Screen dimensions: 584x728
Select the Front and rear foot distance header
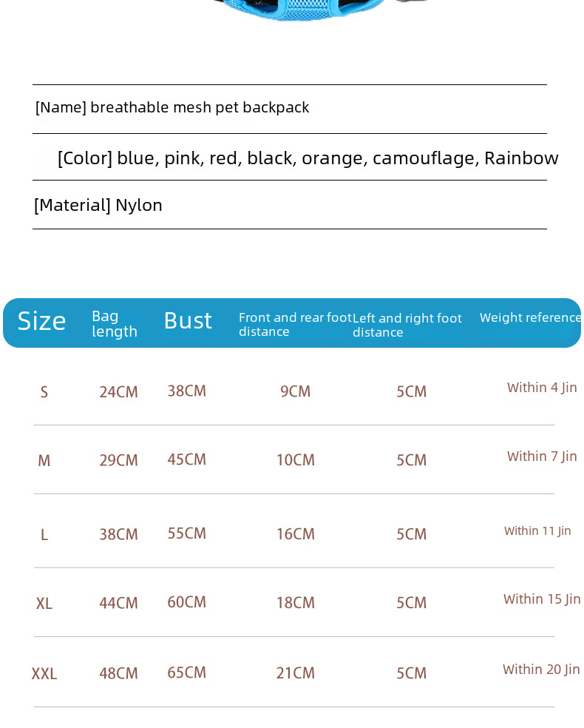point(294,324)
